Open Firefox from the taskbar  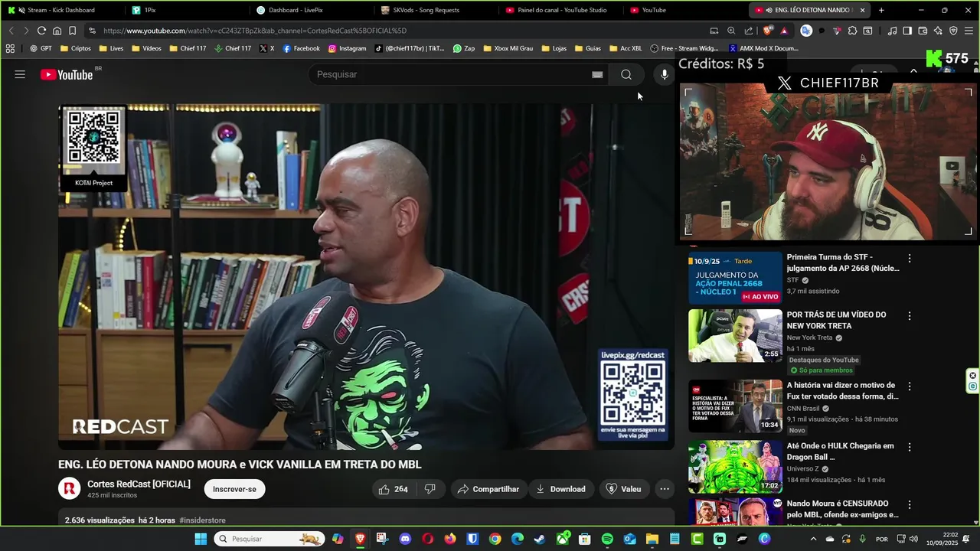(450, 539)
